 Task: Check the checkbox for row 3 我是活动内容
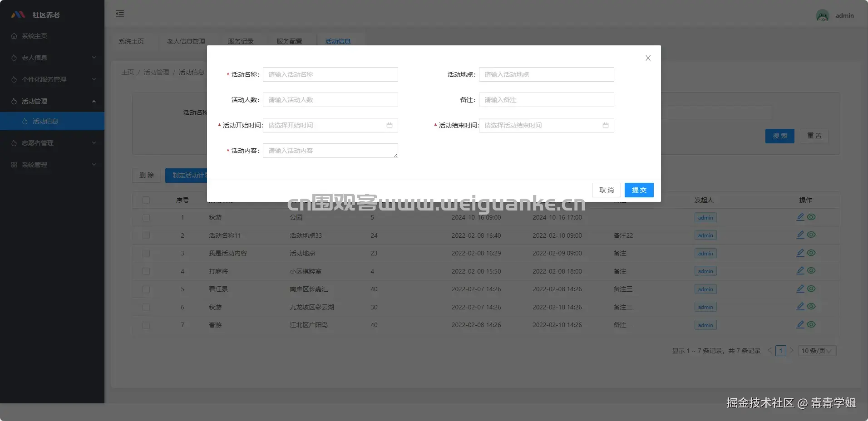click(146, 254)
